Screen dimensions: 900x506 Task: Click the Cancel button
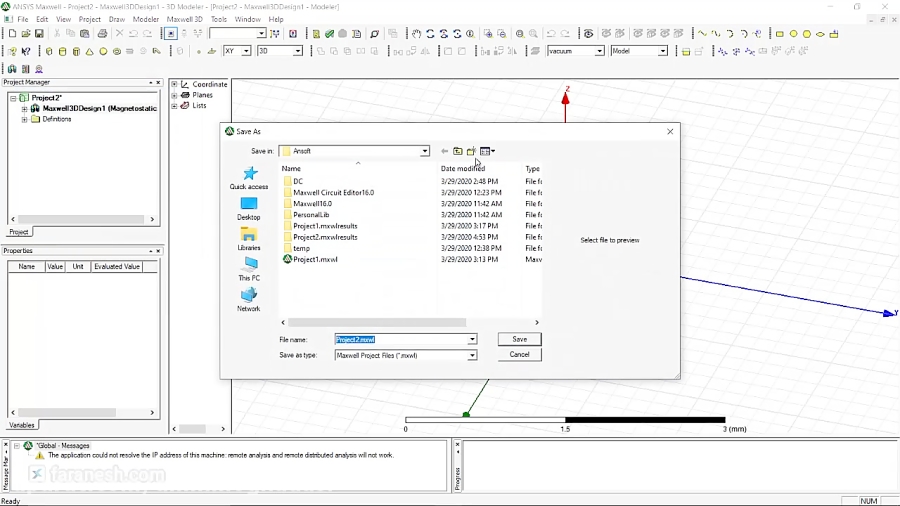519,355
